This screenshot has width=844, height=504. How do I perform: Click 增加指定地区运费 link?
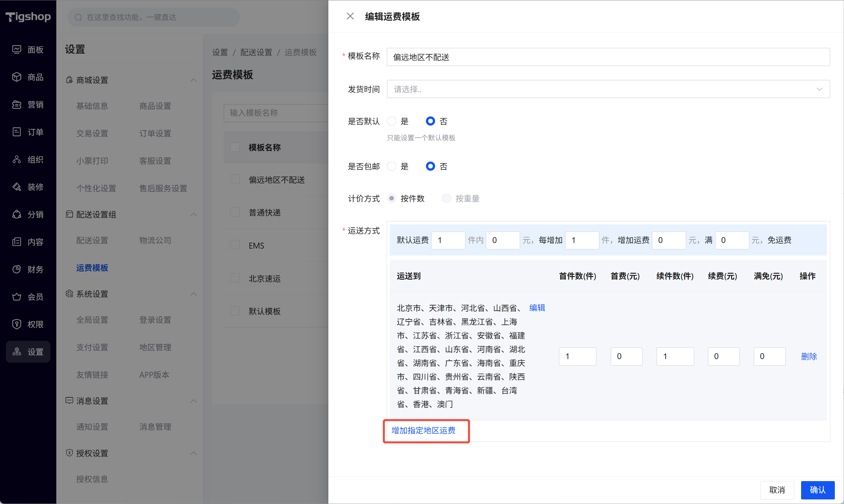(423, 431)
